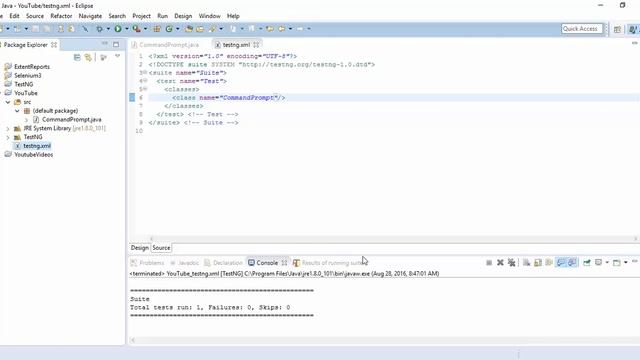Click Terminate square icon in Console
The height and width of the screenshot is (360, 640).
coord(489,262)
